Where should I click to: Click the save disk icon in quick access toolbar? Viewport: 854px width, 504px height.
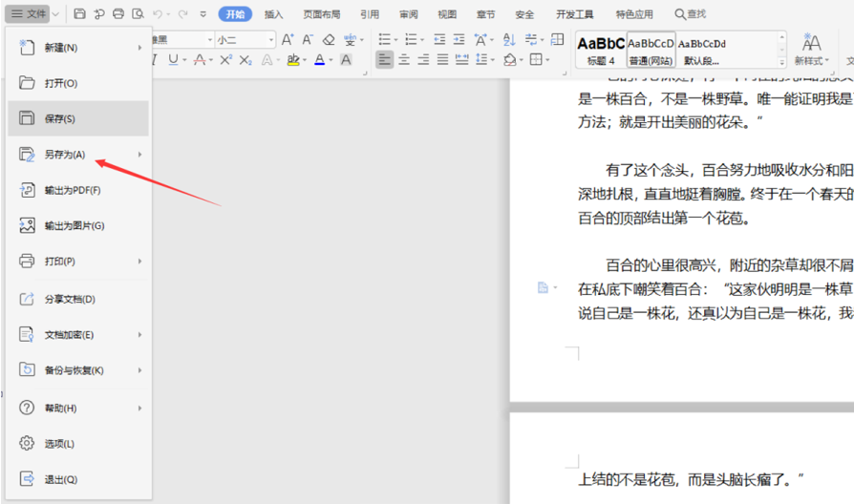tap(79, 14)
